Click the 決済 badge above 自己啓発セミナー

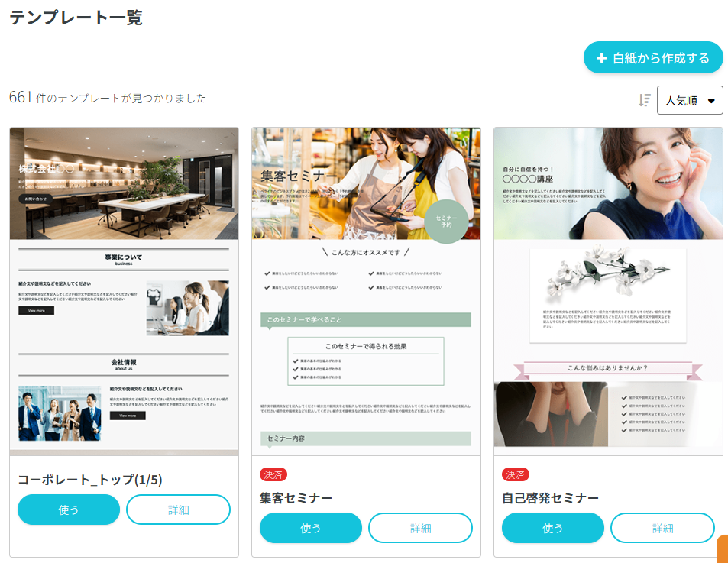click(x=516, y=474)
